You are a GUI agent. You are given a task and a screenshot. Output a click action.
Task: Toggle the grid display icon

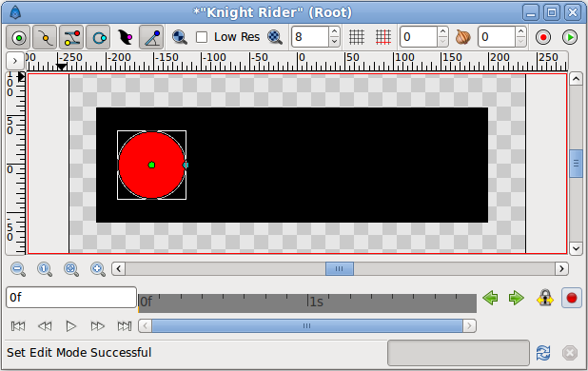[357, 37]
